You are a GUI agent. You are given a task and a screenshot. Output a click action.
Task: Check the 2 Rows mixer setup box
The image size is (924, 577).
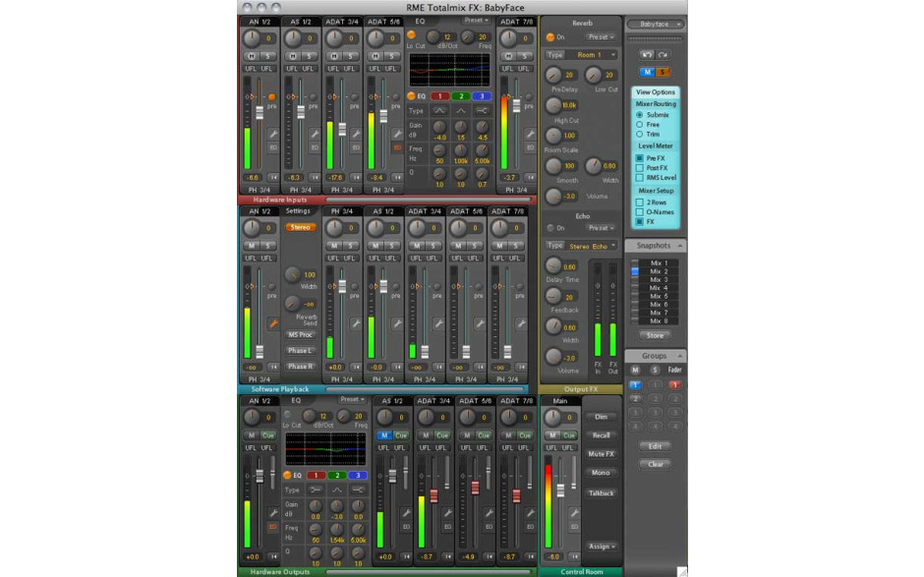639,202
